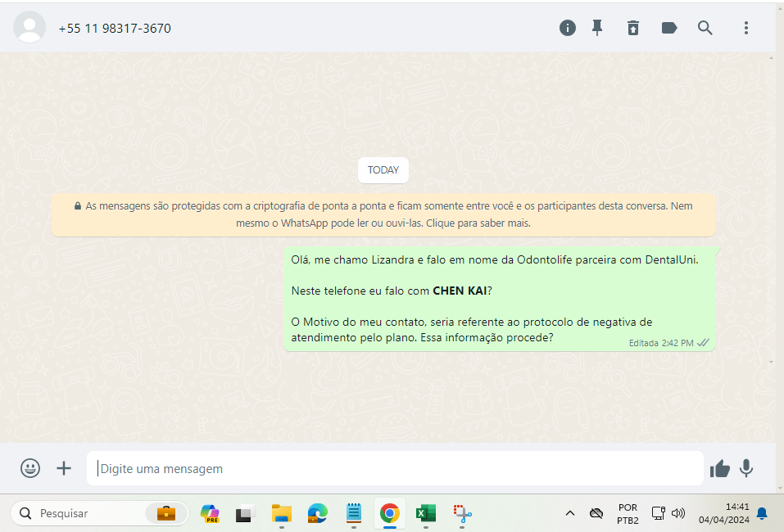
Task: Click the double check read receipt
Action: 703,343
